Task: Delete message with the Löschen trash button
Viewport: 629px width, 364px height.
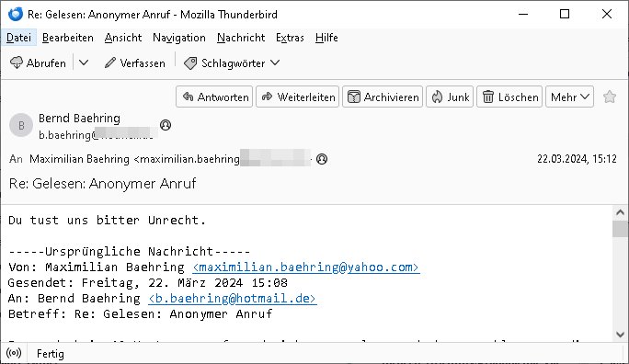Action: point(509,97)
